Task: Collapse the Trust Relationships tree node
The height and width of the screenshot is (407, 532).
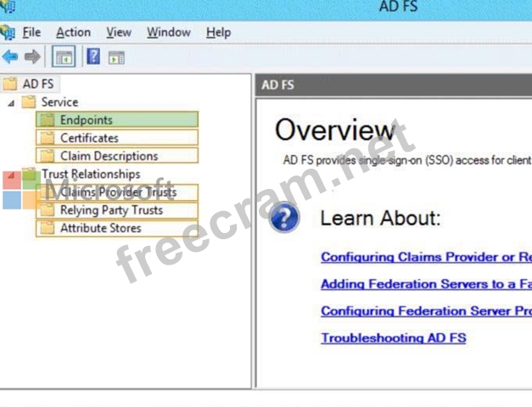Action: [11, 175]
